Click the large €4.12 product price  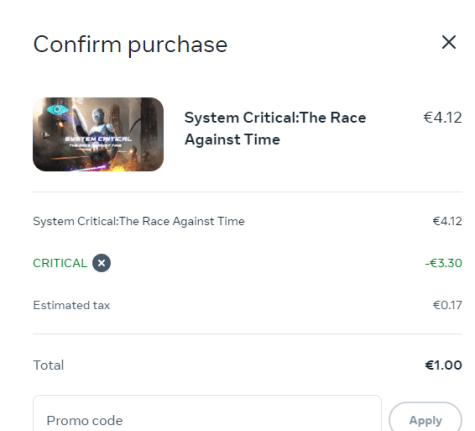pos(443,118)
